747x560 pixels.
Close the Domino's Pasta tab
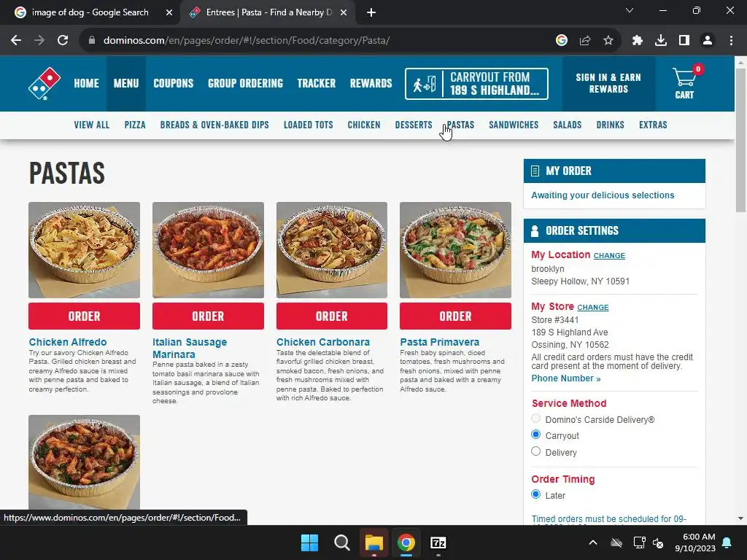(x=344, y=12)
